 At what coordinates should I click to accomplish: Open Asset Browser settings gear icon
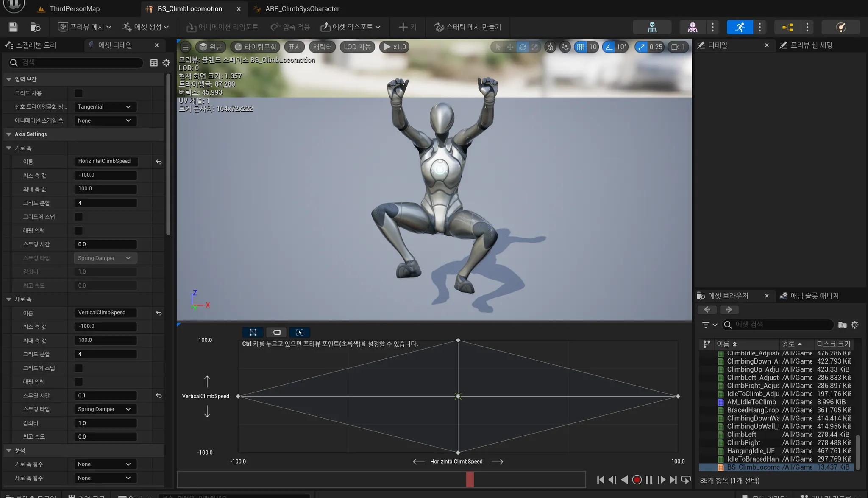[x=855, y=325]
